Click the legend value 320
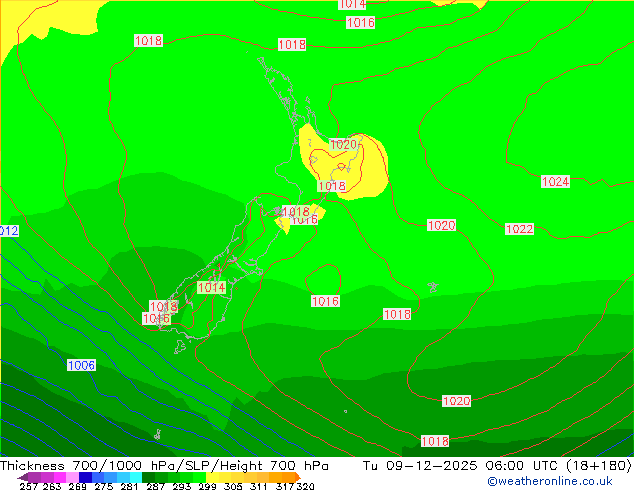The width and height of the screenshot is (634, 490). [305, 486]
